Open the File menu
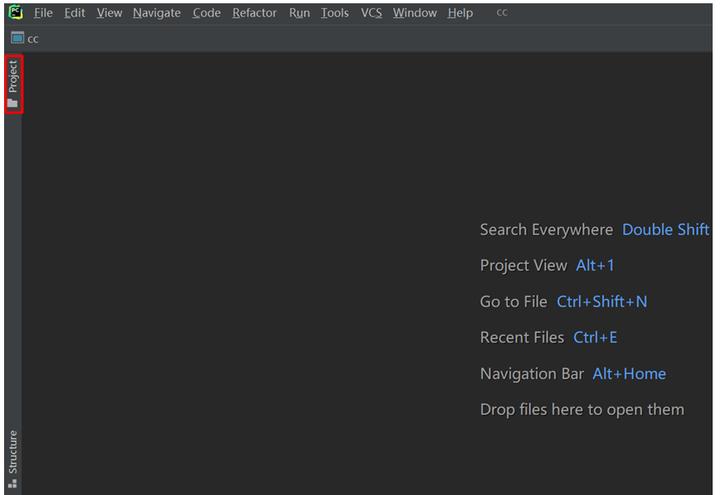The image size is (720, 495). [43, 13]
